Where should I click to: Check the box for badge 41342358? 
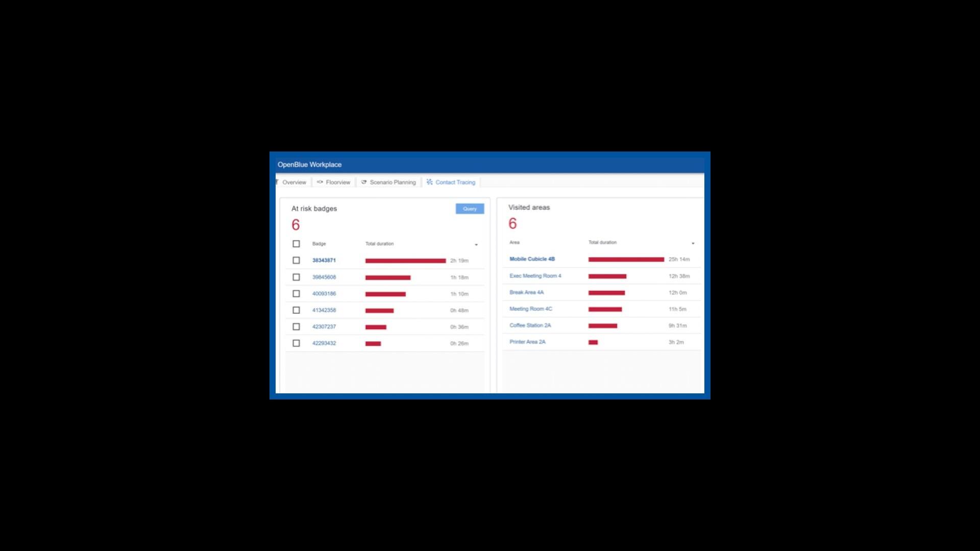pyautogui.click(x=296, y=310)
